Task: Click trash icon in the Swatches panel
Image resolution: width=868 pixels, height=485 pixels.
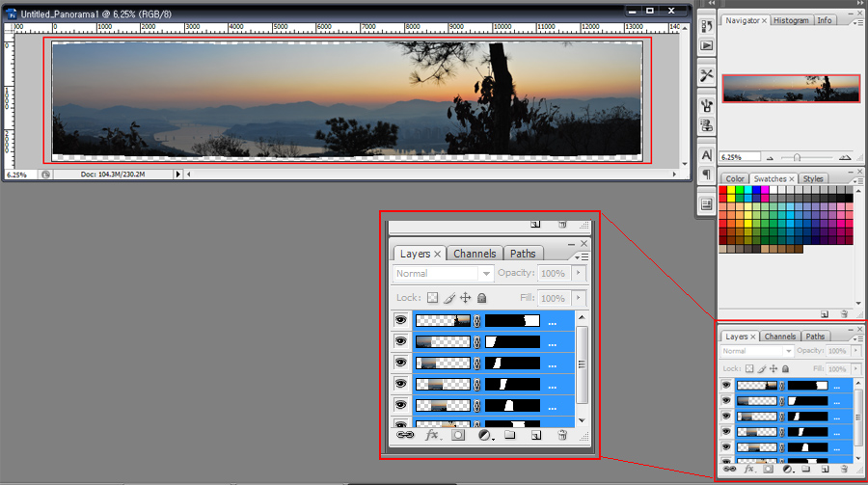Action: coord(844,313)
